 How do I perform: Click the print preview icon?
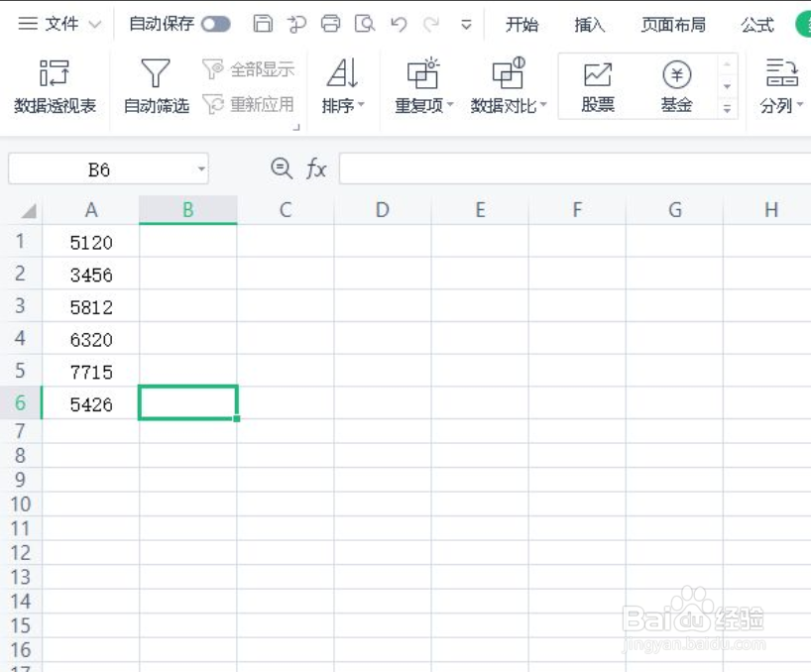coord(365,24)
